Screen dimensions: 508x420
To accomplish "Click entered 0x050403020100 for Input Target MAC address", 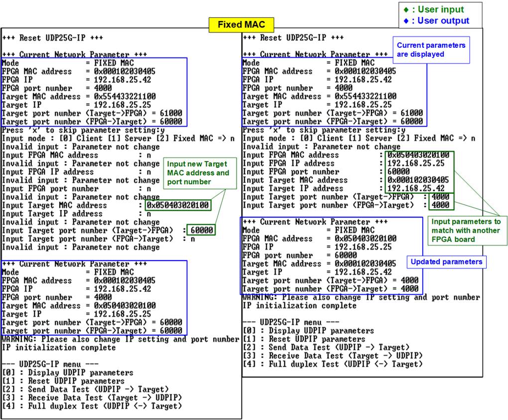I will (x=177, y=205).
